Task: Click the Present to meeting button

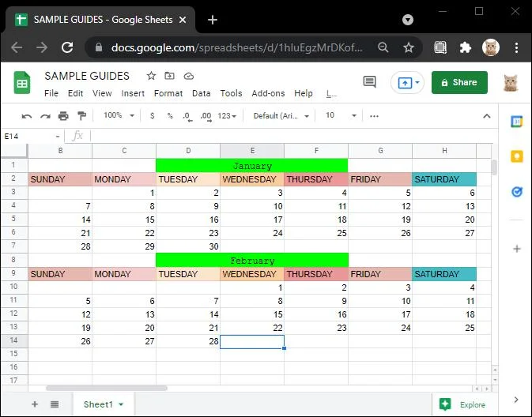Action: (x=407, y=82)
